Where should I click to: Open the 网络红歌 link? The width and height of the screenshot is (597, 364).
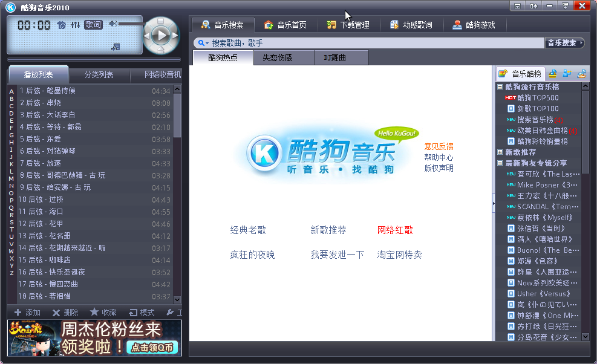[395, 230]
